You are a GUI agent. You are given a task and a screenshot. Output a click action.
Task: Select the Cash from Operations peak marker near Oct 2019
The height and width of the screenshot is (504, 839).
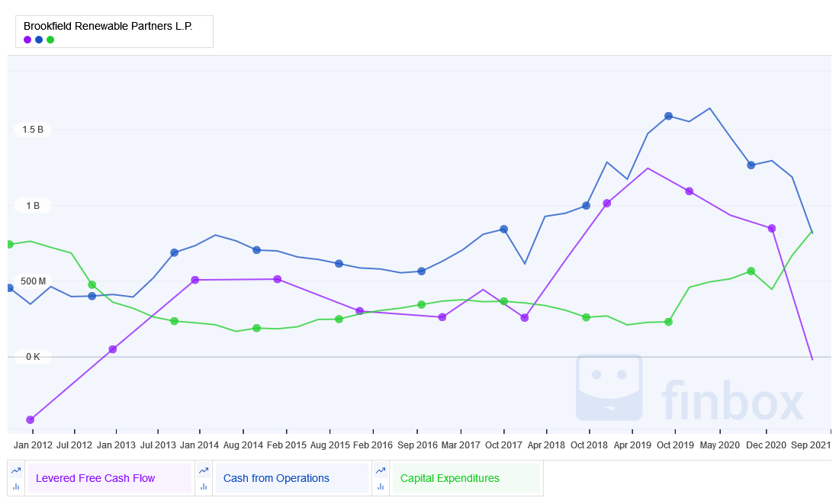668,116
